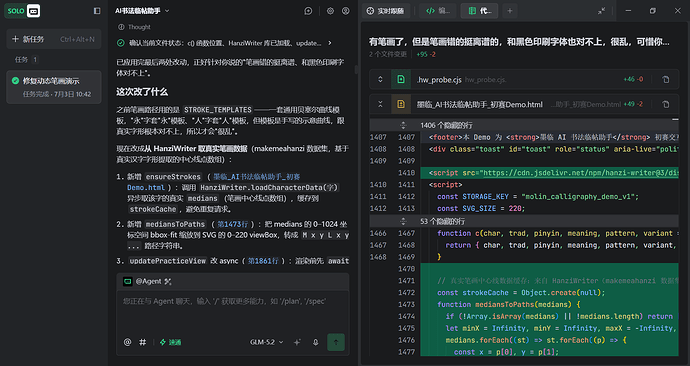690x366 pixels.
Task: Click the # context icon in input
Action: [x=143, y=342]
